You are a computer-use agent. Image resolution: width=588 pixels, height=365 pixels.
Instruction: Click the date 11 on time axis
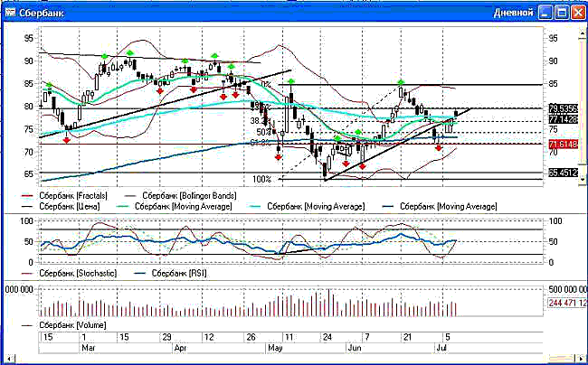pos(289,337)
